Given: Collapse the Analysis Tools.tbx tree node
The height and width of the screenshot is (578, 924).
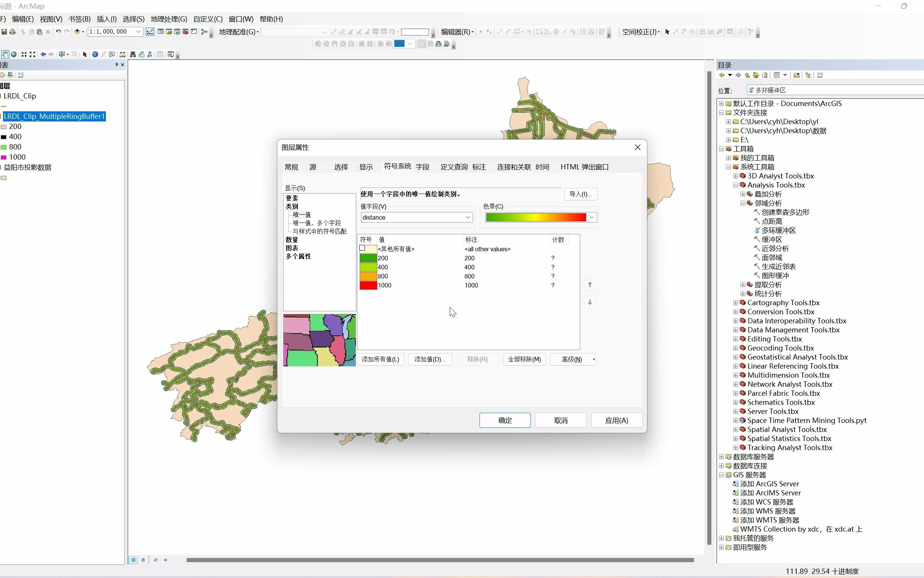Looking at the screenshot, I should 735,185.
